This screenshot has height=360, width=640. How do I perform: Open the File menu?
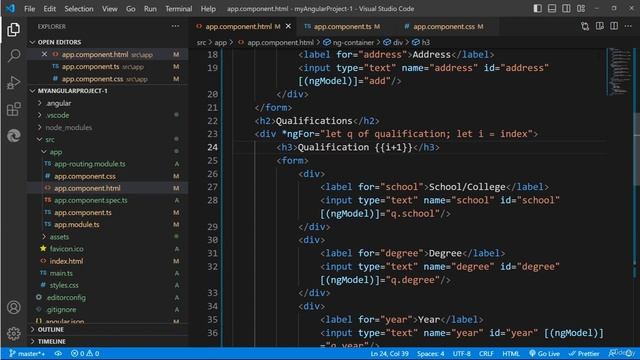pos(29,9)
